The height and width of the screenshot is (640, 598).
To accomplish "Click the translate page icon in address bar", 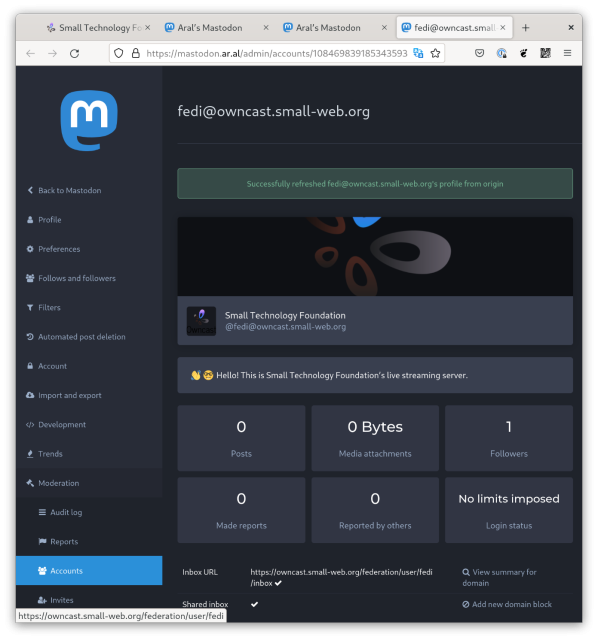I will point(418,53).
